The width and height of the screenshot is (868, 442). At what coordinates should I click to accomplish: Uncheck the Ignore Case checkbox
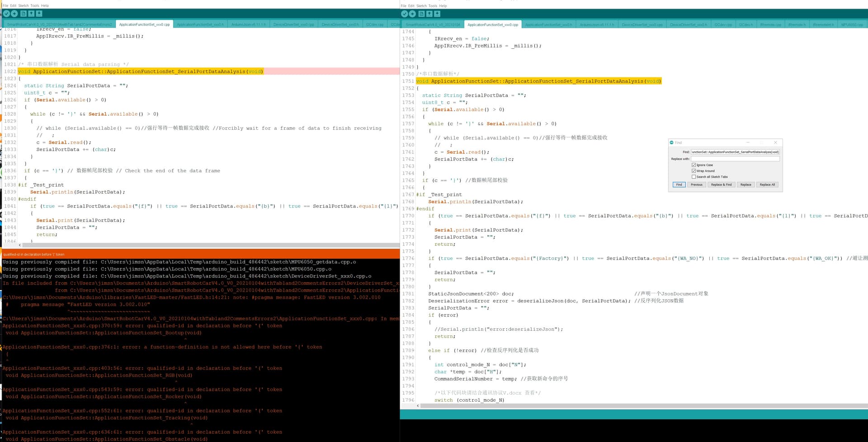693,165
